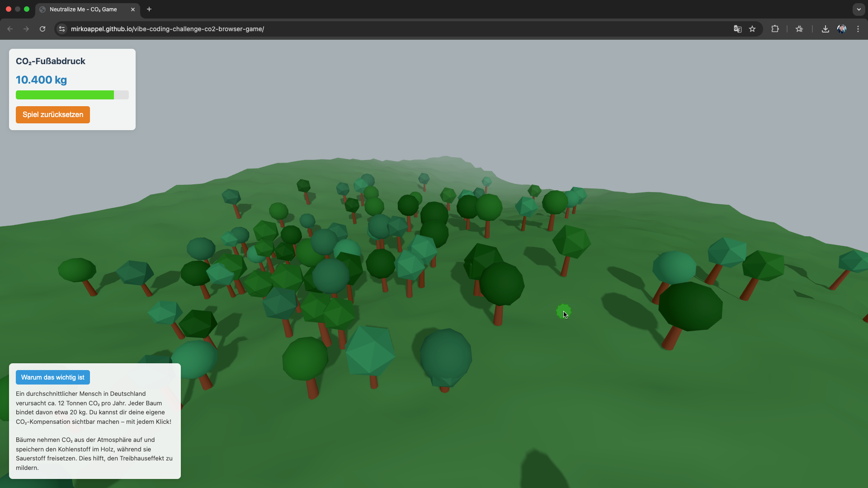The image size is (868, 488).
Task: Open the bookmarks list star icon
Action: (799, 29)
